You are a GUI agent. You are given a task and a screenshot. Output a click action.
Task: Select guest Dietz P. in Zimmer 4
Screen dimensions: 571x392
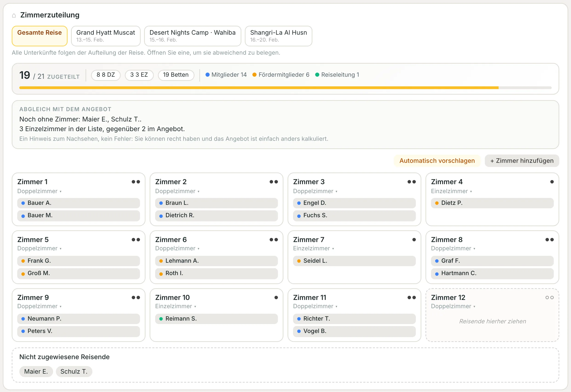tap(492, 203)
